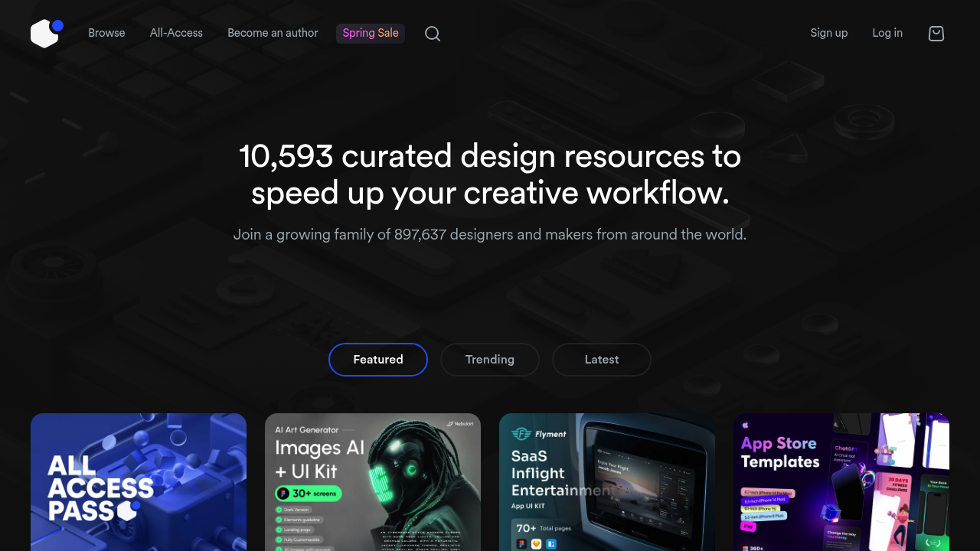Open the search field via magnifier icon

(432, 33)
